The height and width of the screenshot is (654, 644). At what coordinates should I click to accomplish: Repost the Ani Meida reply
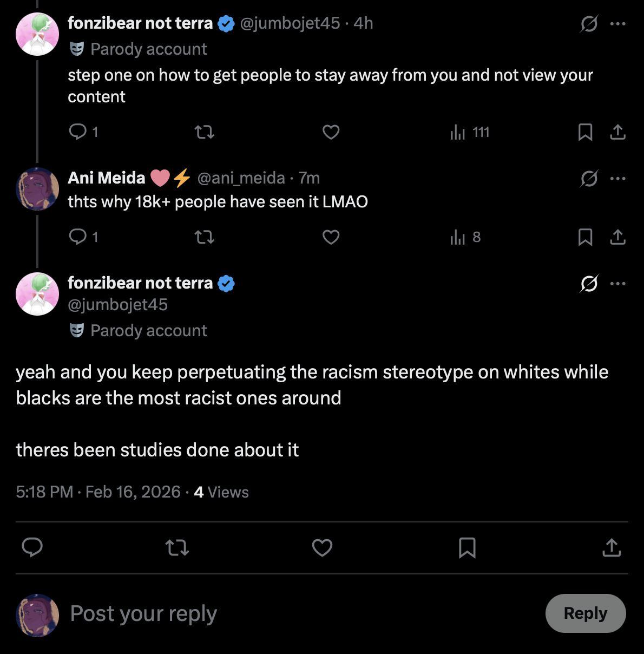[x=205, y=237]
